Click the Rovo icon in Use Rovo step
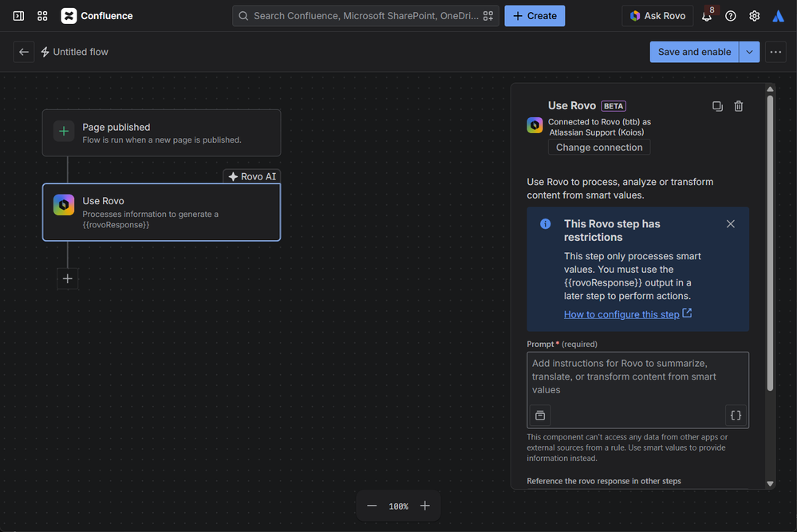The image size is (797, 532). pyautogui.click(x=64, y=205)
